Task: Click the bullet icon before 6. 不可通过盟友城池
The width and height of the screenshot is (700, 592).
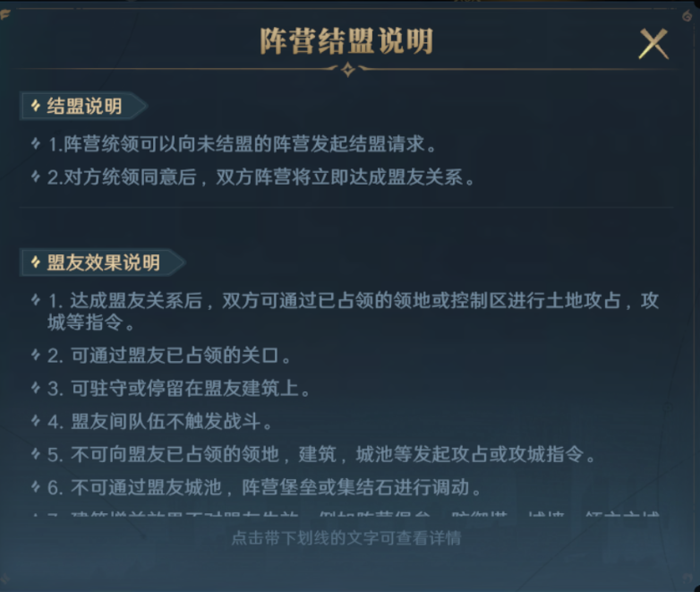Action: pos(36,488)
